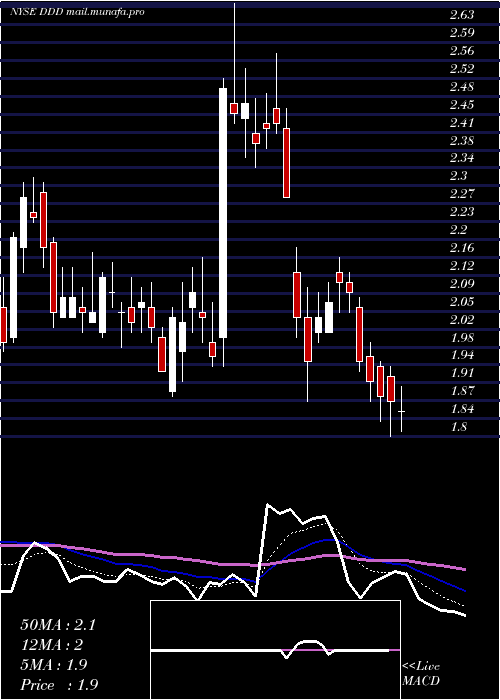Select the 1.91 price axis label

[x=462, y=373]
